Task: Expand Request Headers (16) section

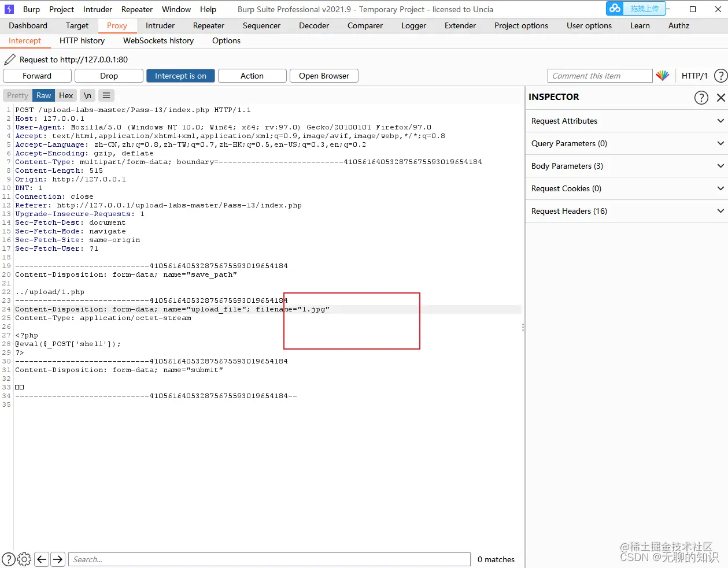Action: (x=627, y=211)
